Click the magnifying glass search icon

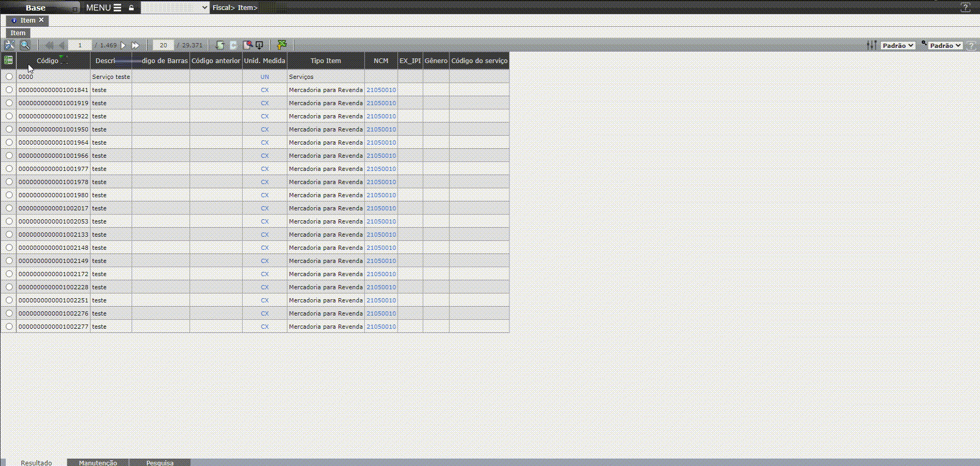coord(25,45)
